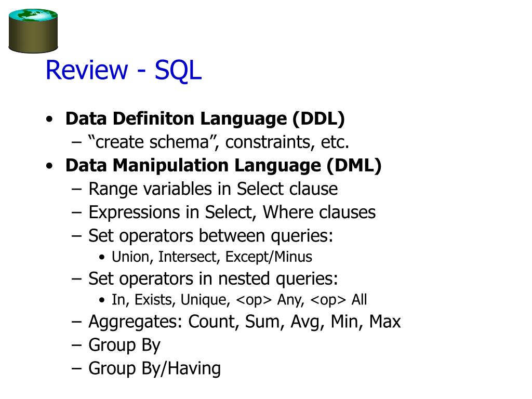Image resolution: width=532 pixels, height=399 pixels.
Task: Click the bullet dot before DML heading
Action: 49,166
